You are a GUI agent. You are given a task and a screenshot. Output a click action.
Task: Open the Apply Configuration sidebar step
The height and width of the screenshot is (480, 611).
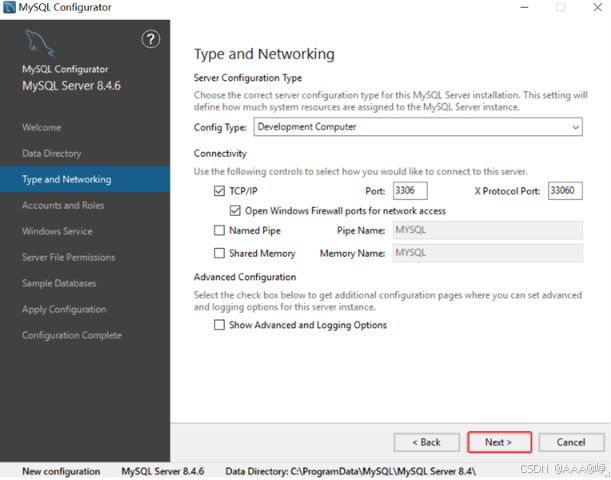point(64,309)
